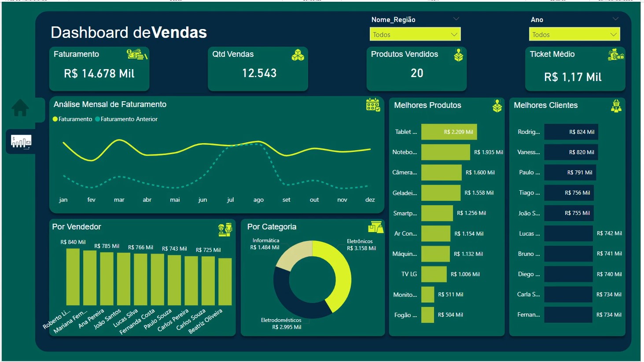The width and height of the screenshot is (644, 362).
Task: Select the Smartphone product bar
Action: point(437,213)
